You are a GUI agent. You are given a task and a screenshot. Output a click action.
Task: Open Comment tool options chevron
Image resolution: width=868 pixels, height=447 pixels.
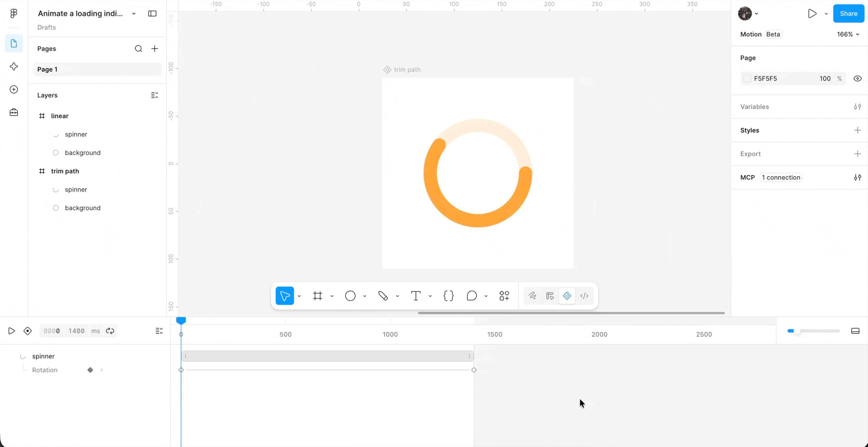coord(486,296)
